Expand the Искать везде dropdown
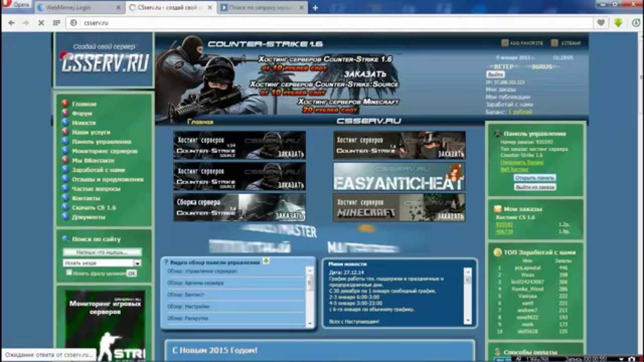Image resolution: width=644 pixels, height=362 pixels. 137,263
